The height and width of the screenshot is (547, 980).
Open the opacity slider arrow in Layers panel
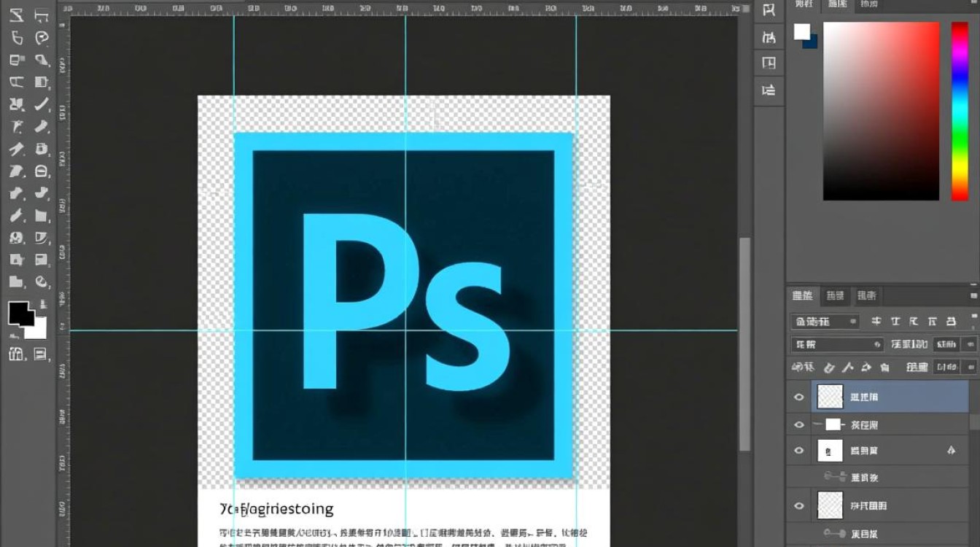coord(970,344)
